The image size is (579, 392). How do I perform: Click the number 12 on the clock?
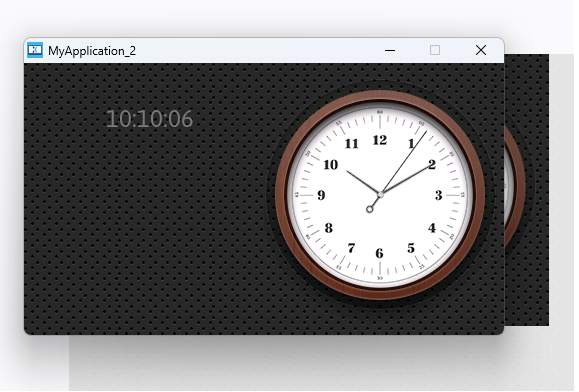coord(380,140)
